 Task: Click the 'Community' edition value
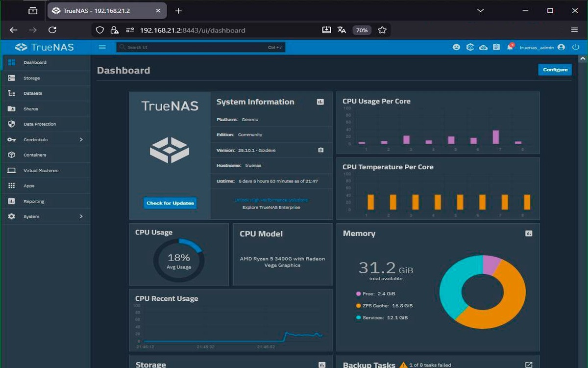250,134
